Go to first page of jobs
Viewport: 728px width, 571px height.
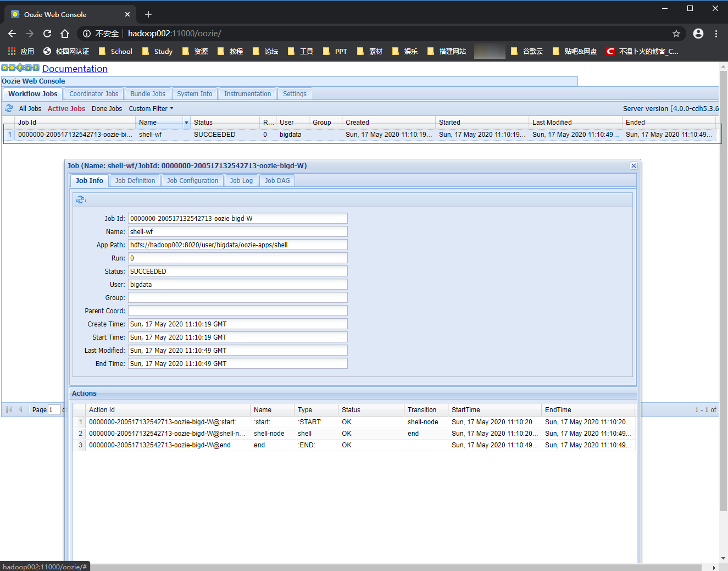click(9, 409)
